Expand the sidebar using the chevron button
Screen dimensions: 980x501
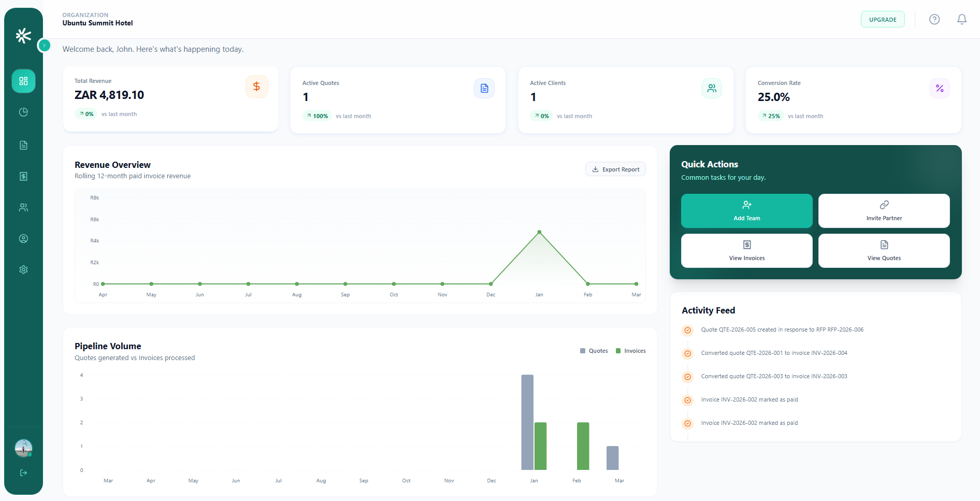(x=45, y=46)
